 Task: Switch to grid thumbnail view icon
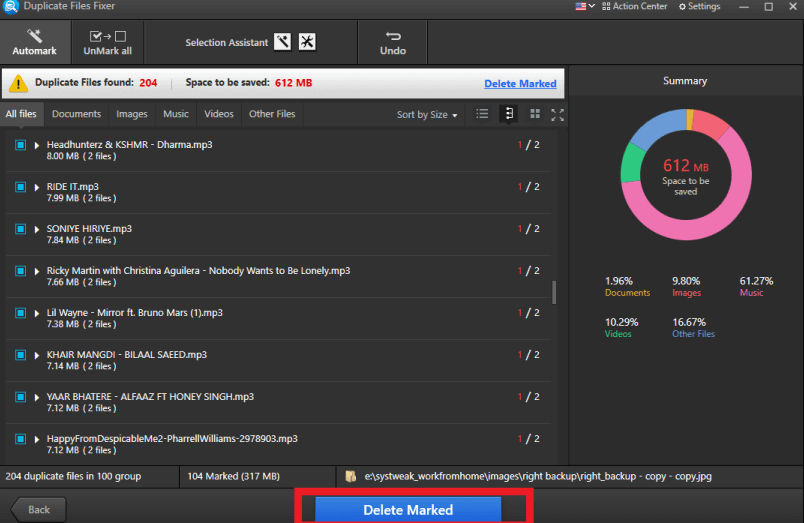click(535, 114)
